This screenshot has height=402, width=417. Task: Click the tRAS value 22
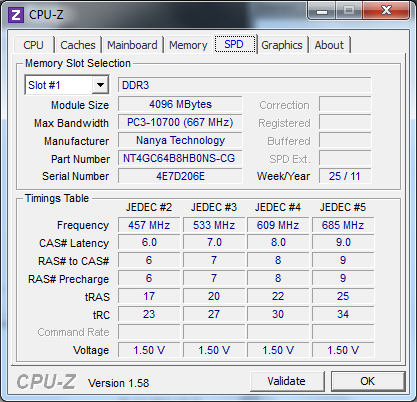278,296
